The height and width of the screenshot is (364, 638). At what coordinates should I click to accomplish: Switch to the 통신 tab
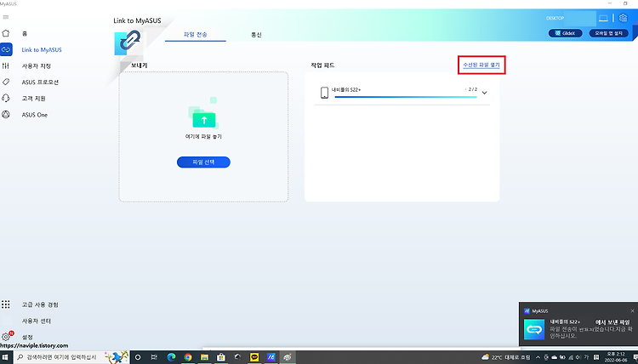point(256,35)
